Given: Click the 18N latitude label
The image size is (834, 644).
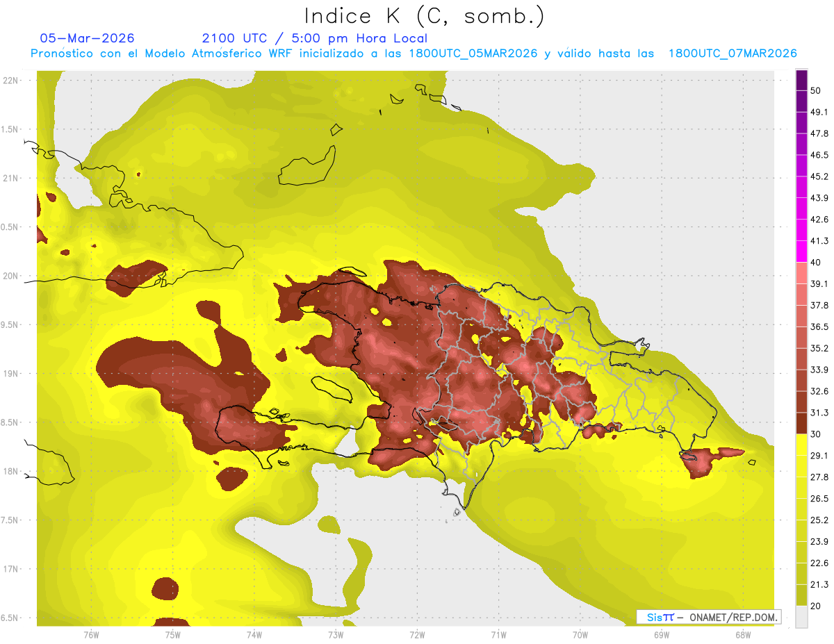Looking at the screenshot, I should (x=10, y=471).
